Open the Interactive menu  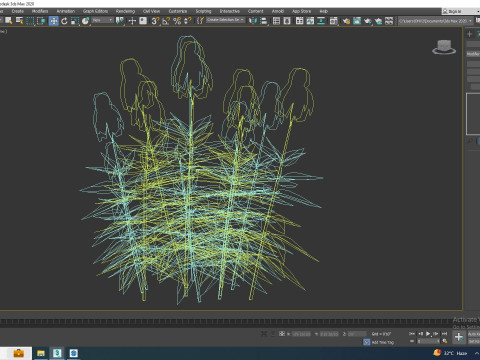230,11
